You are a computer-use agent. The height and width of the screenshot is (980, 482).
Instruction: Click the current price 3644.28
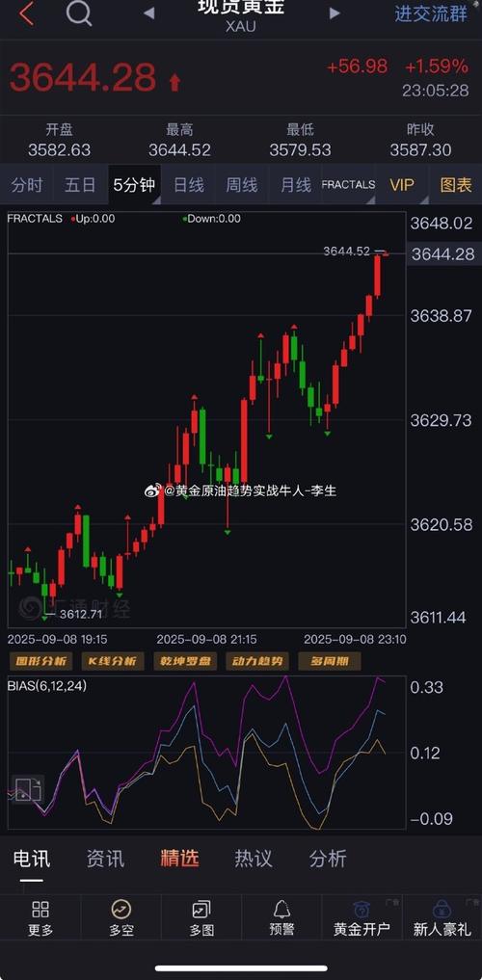[83, 77]
